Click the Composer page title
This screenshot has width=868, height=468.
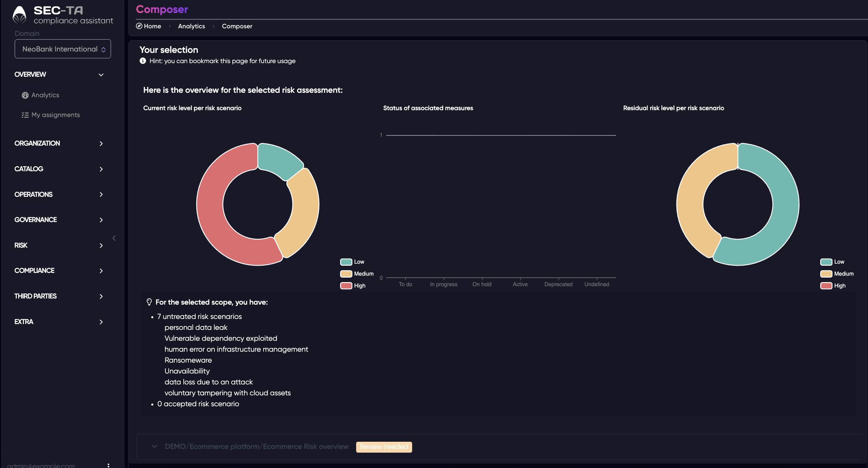point(162,9)
